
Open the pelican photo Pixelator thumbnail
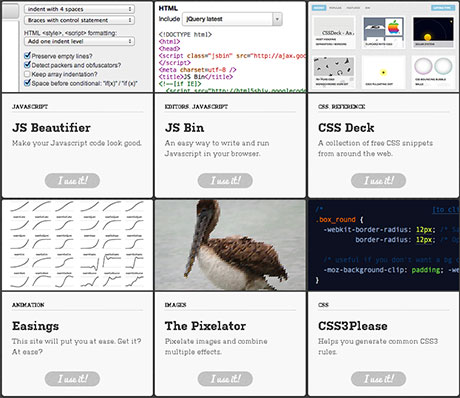tap(230, 245)
